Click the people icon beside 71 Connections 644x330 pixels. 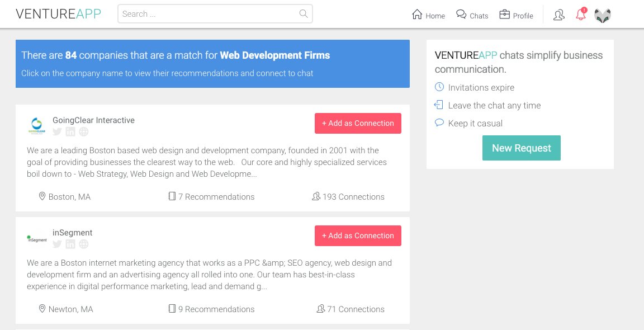coord(321,309)
